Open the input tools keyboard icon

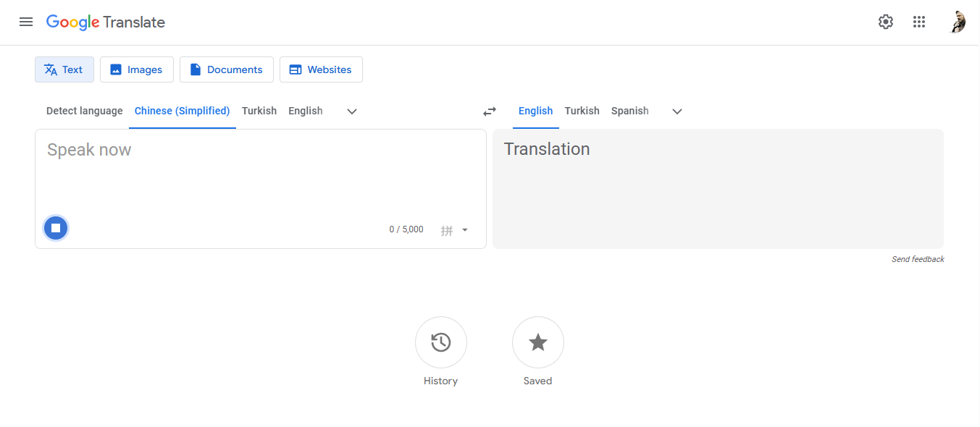click(x=448, y=229)
